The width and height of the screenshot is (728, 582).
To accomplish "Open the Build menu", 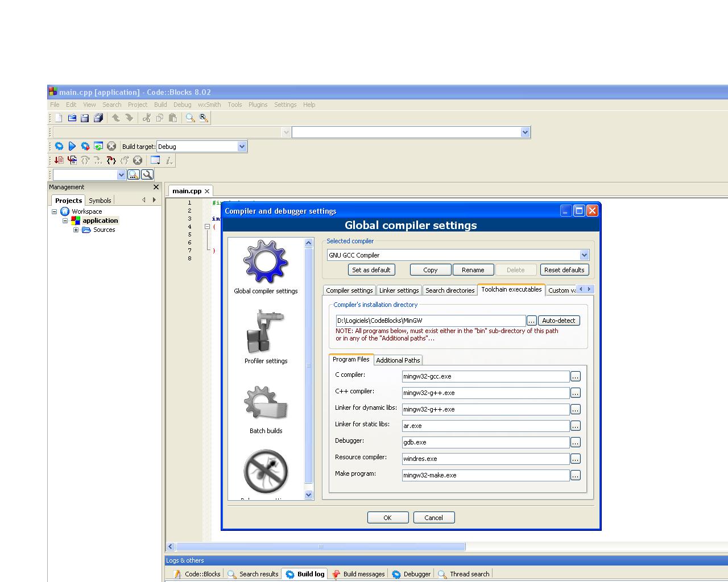I will tap(160, 105).
